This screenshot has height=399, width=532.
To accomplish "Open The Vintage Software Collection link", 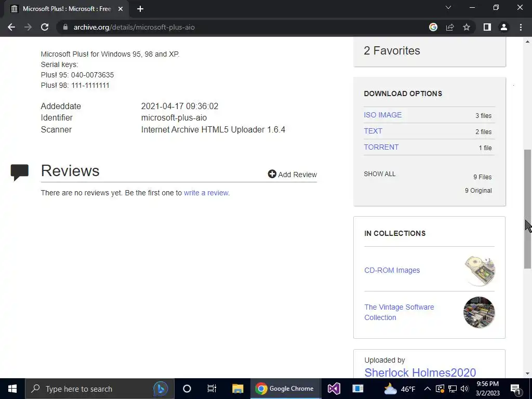I will 399,312.
